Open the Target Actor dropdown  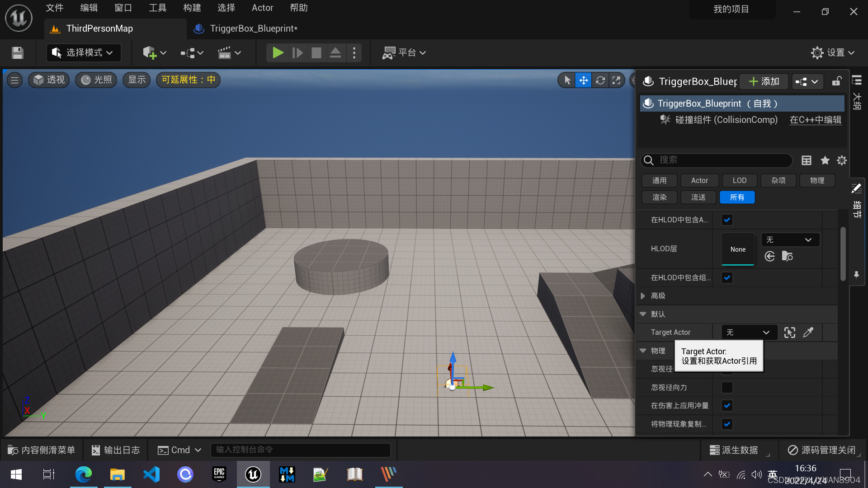click(x=748, y=333)
